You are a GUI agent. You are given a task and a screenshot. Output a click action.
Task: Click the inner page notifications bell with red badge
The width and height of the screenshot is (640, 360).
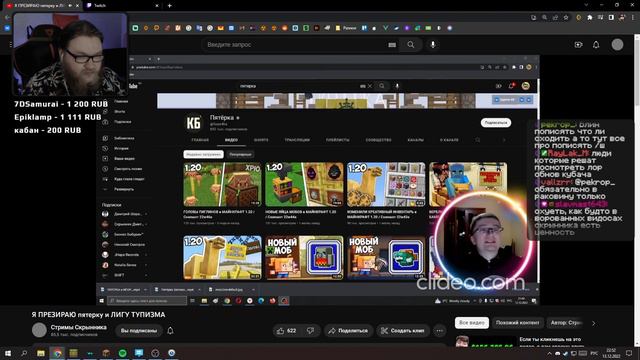point(511,86)
